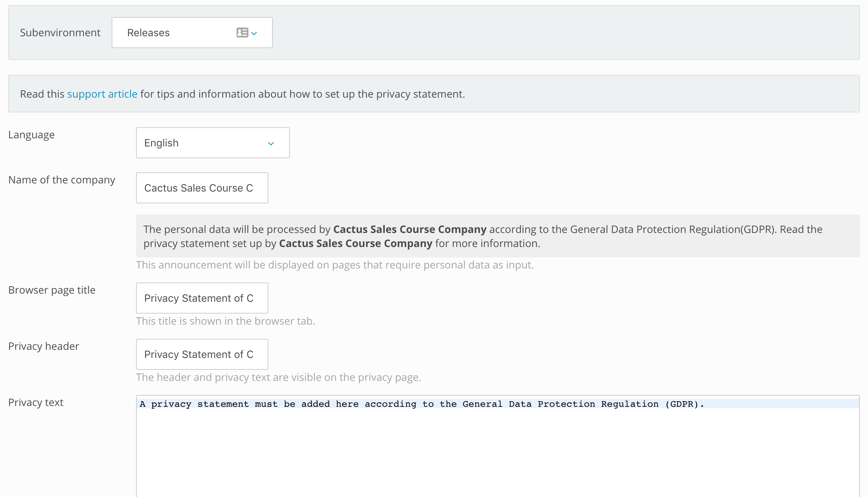Click the 'Privacy text' label
The height and width of the screenshot is (497, 868).
pyautogui.click(x=36, y=402)
